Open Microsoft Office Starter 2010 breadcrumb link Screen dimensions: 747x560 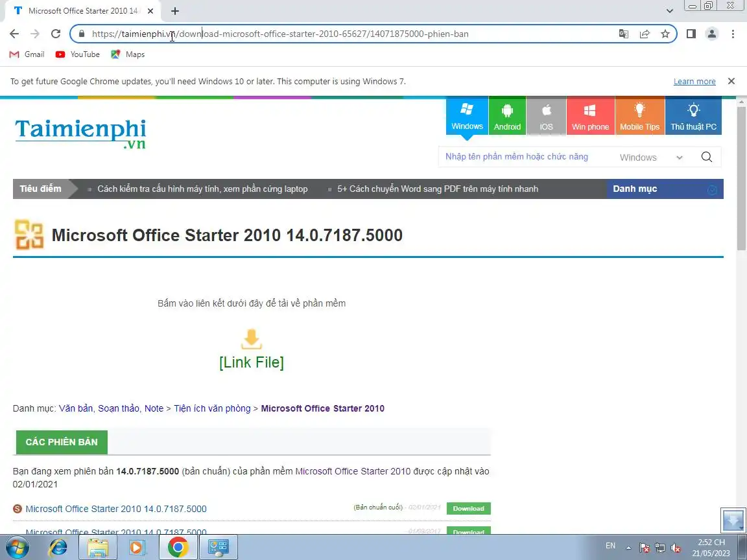click(x=322, y=408)
